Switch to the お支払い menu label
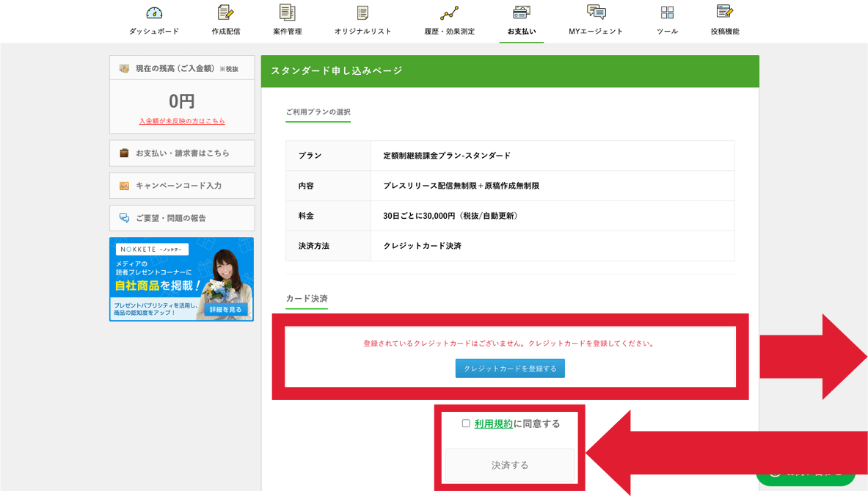 [x=521, y=32]
